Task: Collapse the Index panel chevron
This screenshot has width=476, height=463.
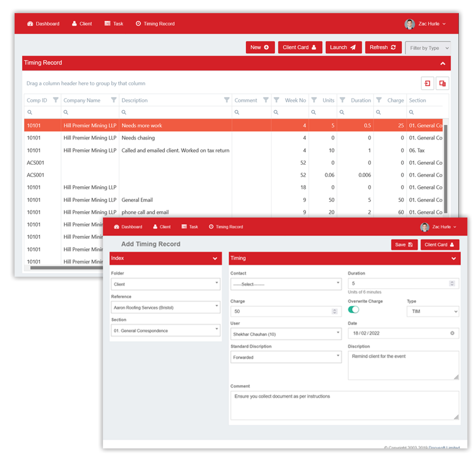Action: (215, 258)
